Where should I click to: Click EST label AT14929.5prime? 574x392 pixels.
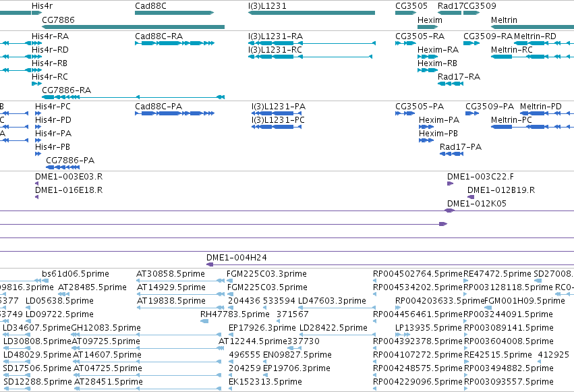click(171, 287)
